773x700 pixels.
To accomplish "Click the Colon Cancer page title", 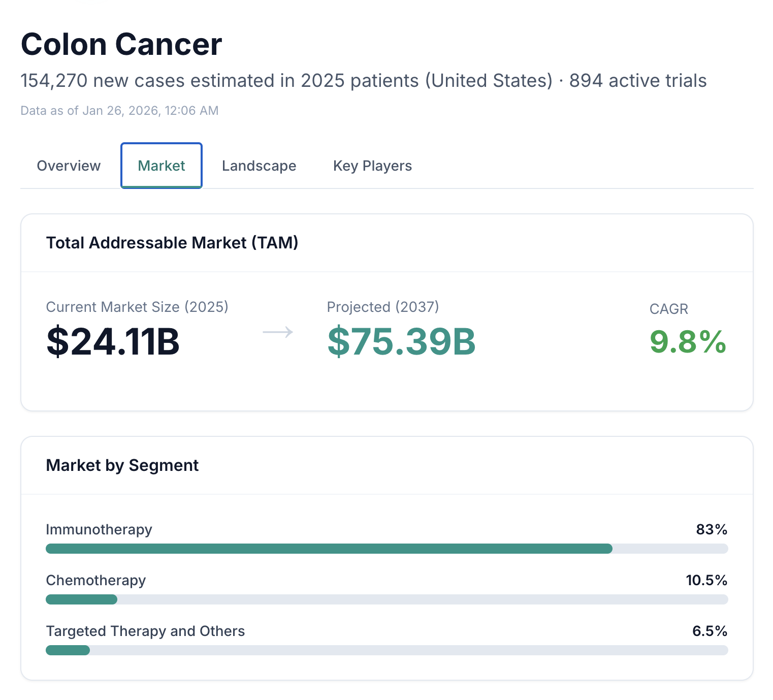I will [x=121, y=44].
